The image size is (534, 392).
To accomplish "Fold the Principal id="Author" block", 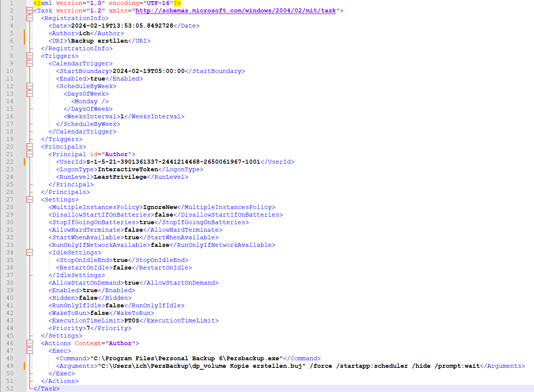I will (30, 154).
